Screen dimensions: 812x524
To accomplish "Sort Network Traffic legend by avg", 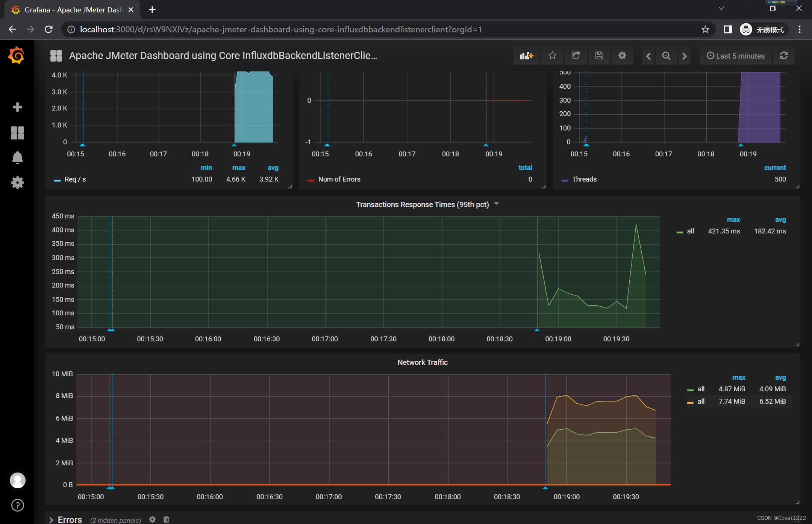I will pos(780,377).
